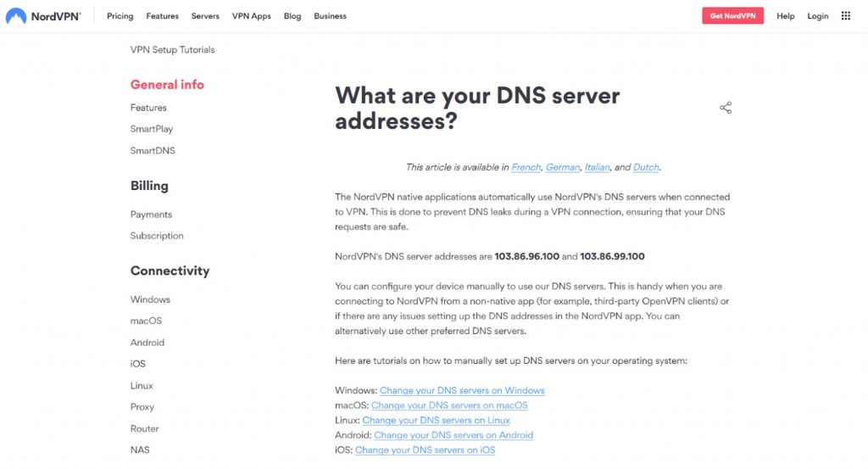Viewport: 868px width, 469px height.
Task: Click the article title What are your DNS server addresses
Action: (x=477, y=108)
